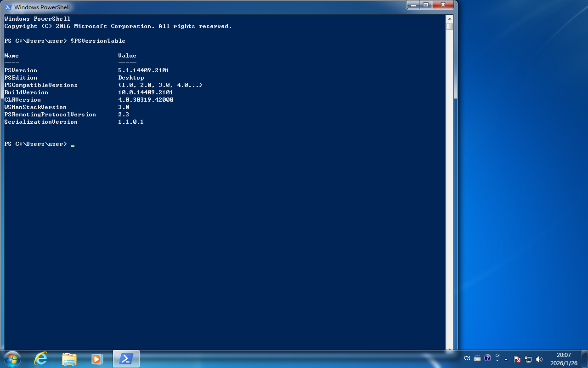
Task: Click the vertical scrollbar thumb in the console
Action: pos(449,27)
